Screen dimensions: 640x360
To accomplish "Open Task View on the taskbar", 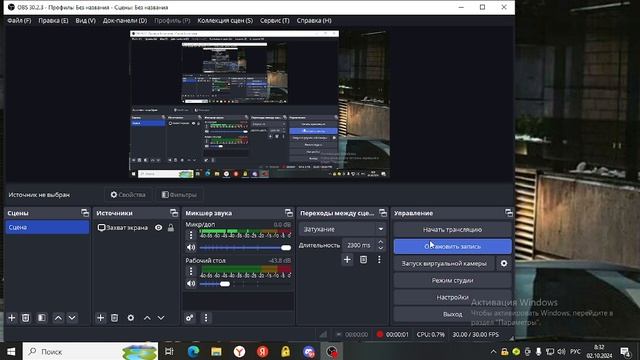I will (x=169, y=351).
